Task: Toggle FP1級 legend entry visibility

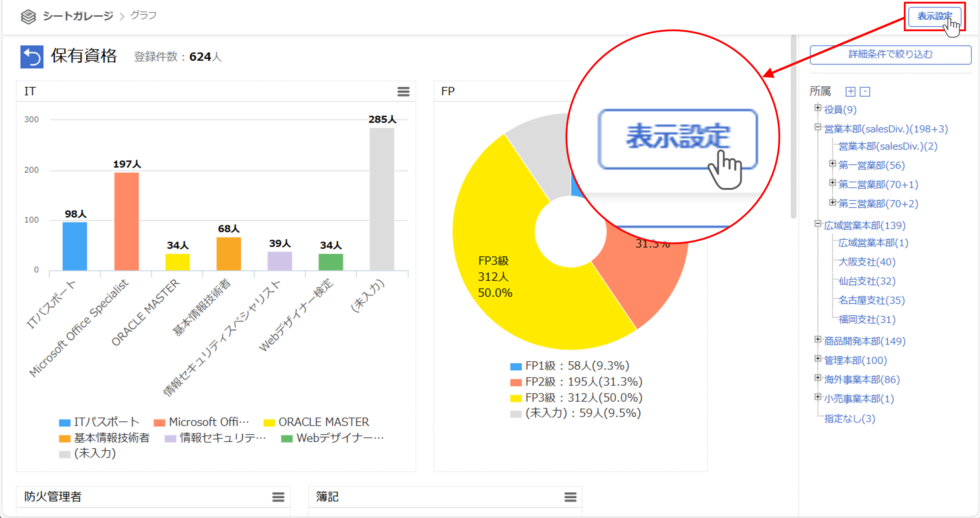Action: click(x=569, y=366)
